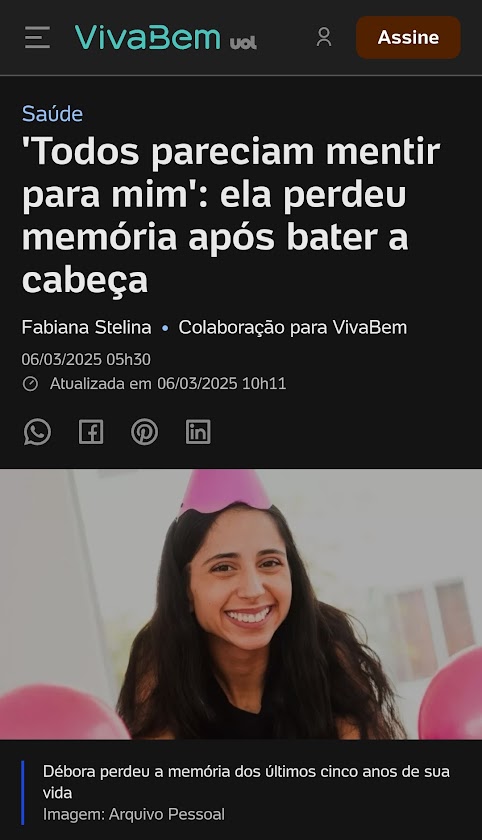This screenshot has width=482, height=840.
Task: Click the Imagem: Arquivo Pessoal credit
Action: [134, 814]
